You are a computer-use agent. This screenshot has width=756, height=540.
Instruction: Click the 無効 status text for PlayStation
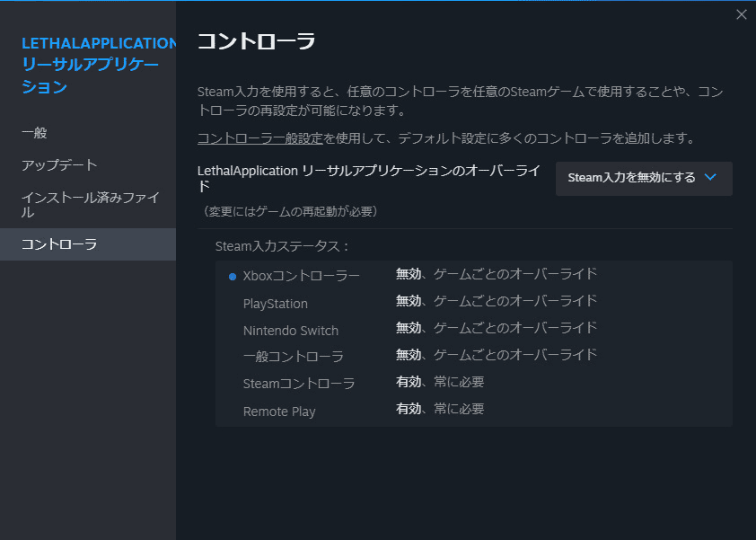point(409,301)
